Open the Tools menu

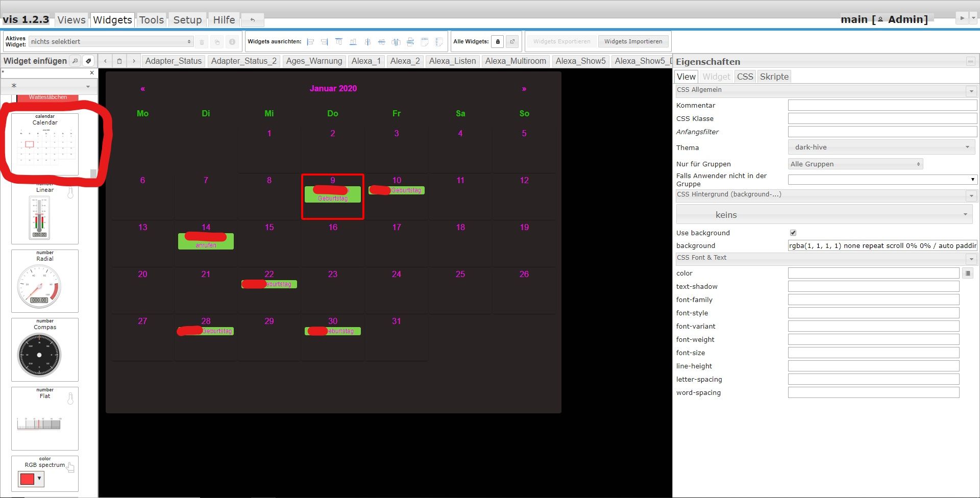pos(152,20)
